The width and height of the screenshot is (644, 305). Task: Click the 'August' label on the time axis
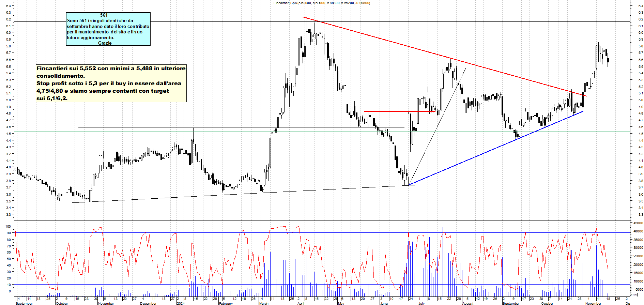tap(468, 303)
